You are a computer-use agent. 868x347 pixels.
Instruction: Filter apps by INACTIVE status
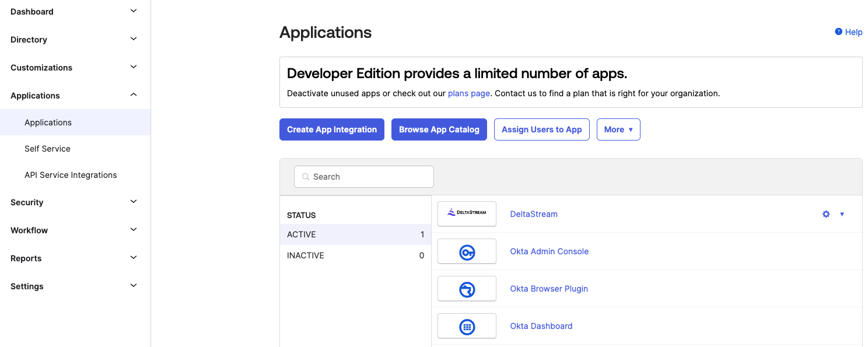[x=355, y=255]
